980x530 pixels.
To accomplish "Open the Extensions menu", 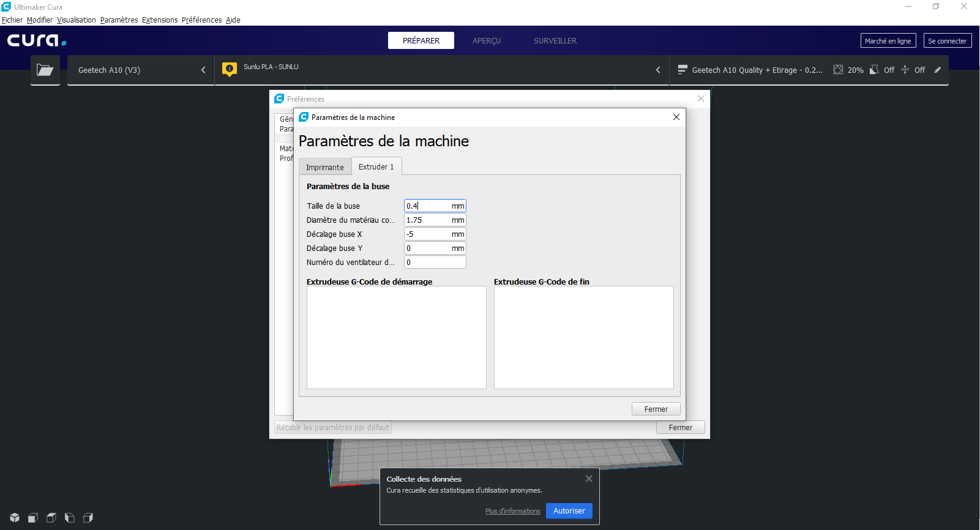I will click(160, 20).
